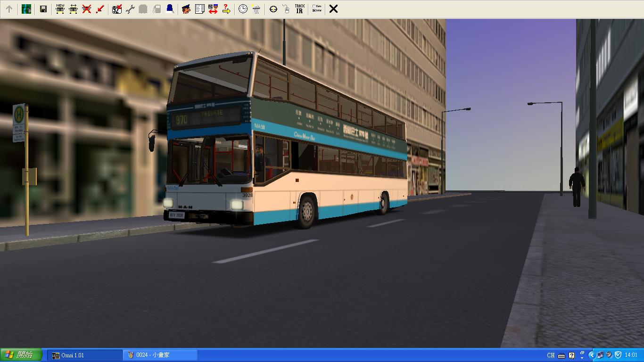
Task: Open the weather rain cloud icon
Action: click(x=256, y=9)
